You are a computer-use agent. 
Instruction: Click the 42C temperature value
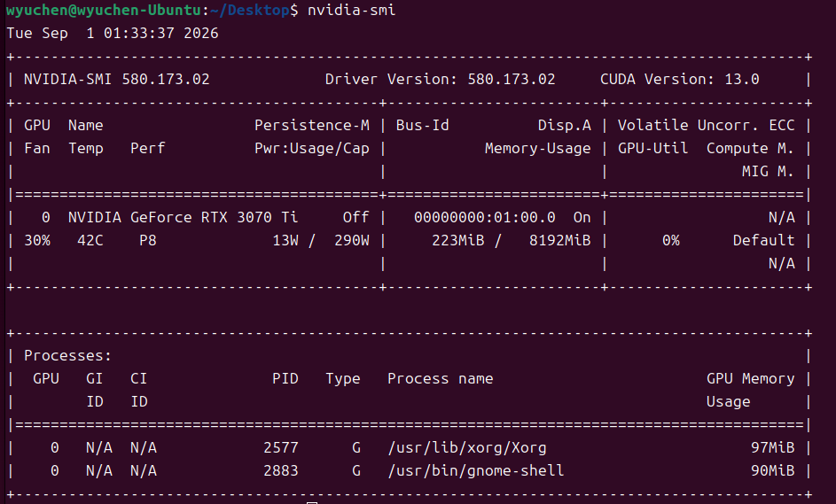coord(90,241)
